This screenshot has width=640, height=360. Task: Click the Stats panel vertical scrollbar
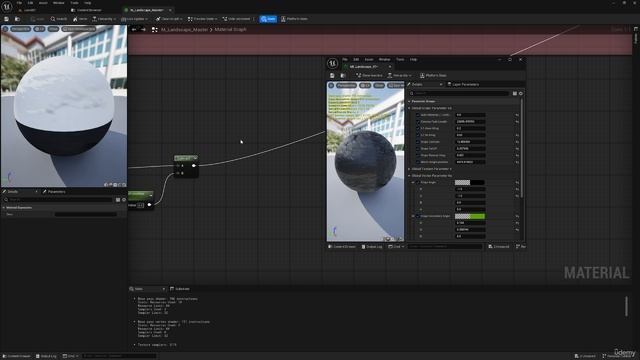tap(627, 306)
